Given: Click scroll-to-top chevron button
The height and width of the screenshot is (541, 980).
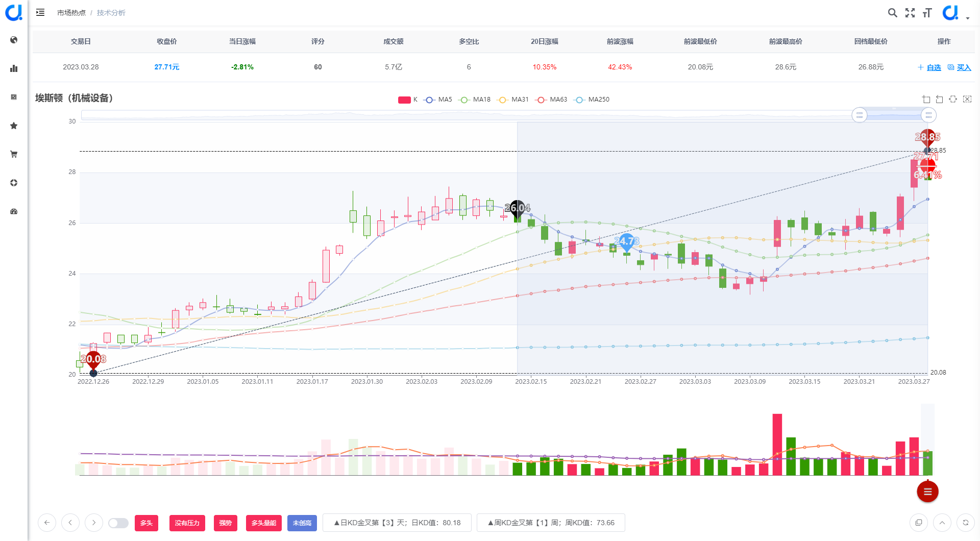Looking at the screenshot, I should (942, 523).
